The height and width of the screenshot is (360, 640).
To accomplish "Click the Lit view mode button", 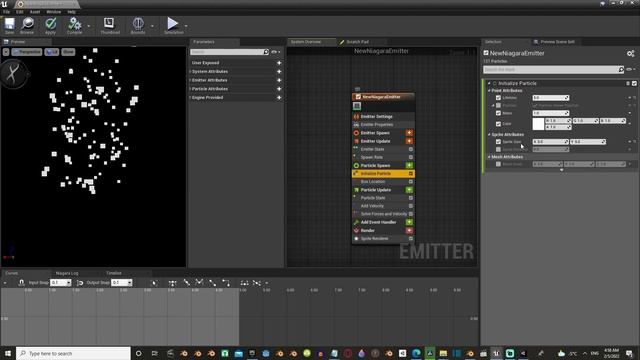I will pyautogui.click(x=52, y=52).
